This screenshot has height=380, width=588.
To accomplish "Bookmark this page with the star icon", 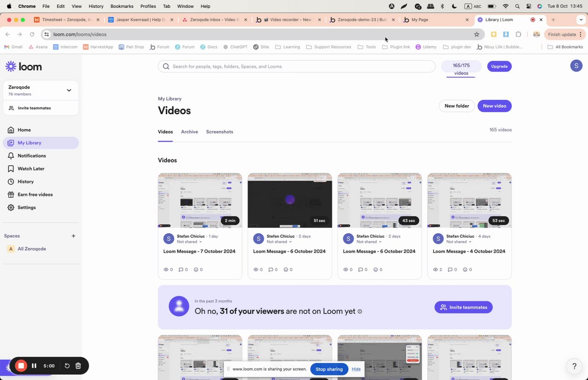I will coord(477,34).
